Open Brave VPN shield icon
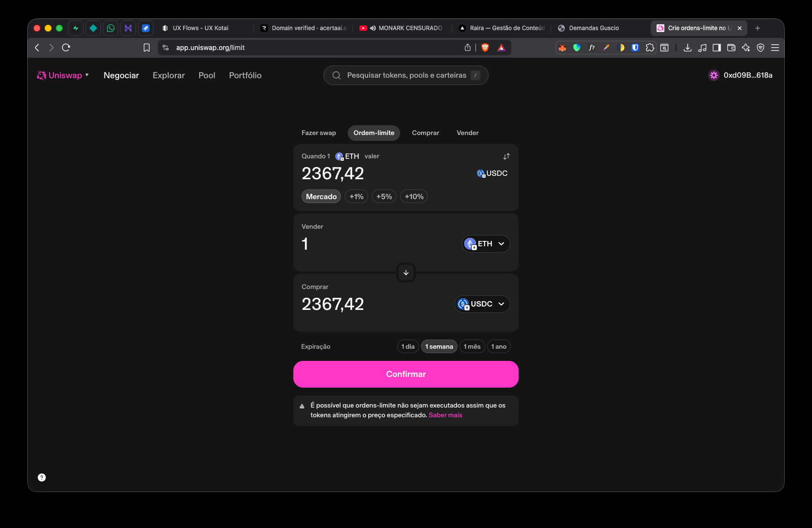The height and width of the screenshot is (528, 812). point(761,48)
